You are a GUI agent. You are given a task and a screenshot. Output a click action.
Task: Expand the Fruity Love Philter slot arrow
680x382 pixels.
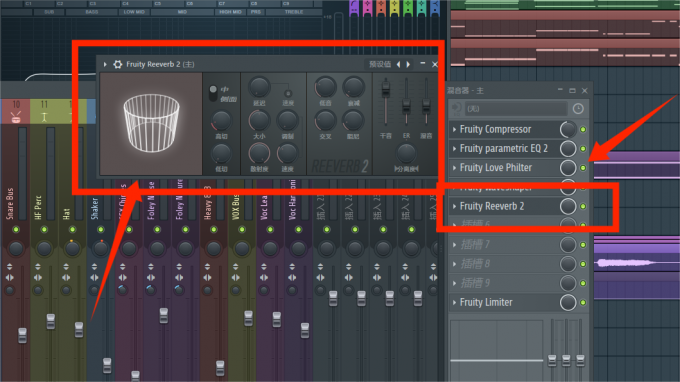click(454, 167)
